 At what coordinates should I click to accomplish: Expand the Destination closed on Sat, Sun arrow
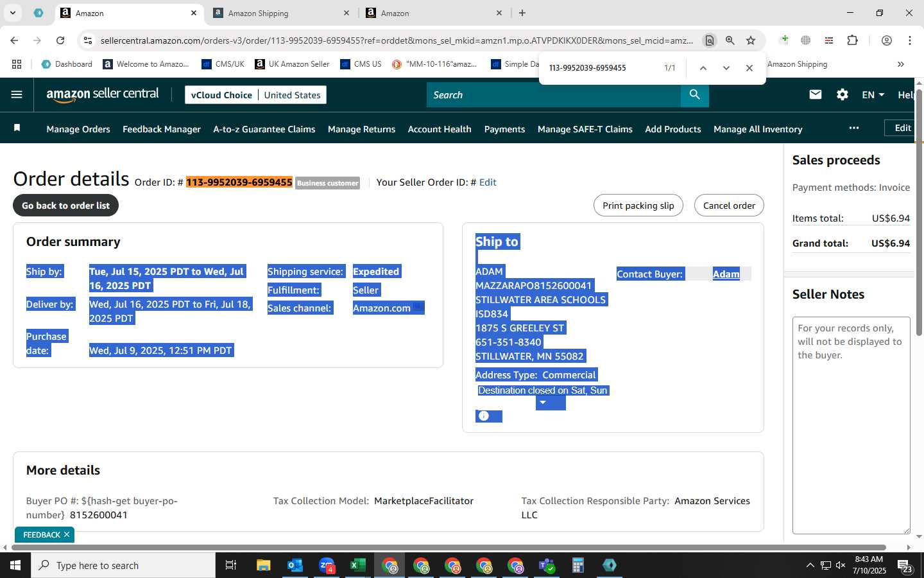[x=543, y=403]
